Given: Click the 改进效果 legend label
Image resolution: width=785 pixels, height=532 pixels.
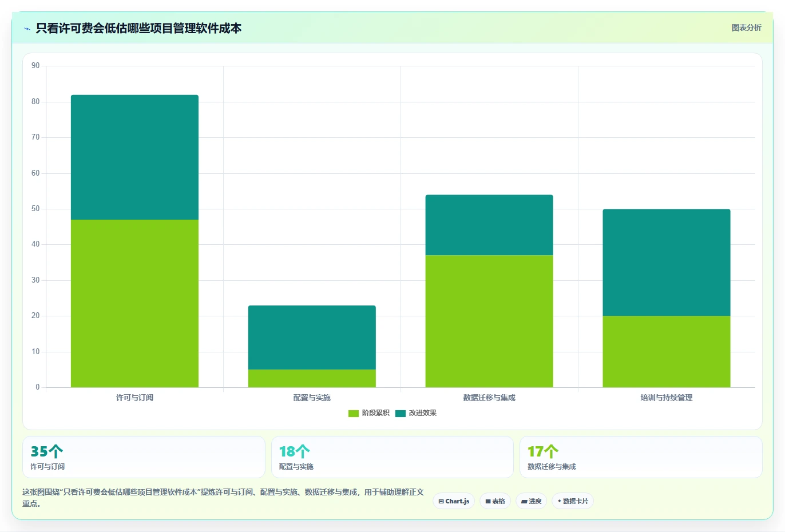Looking at the screenshot, I should pos(422,413).
